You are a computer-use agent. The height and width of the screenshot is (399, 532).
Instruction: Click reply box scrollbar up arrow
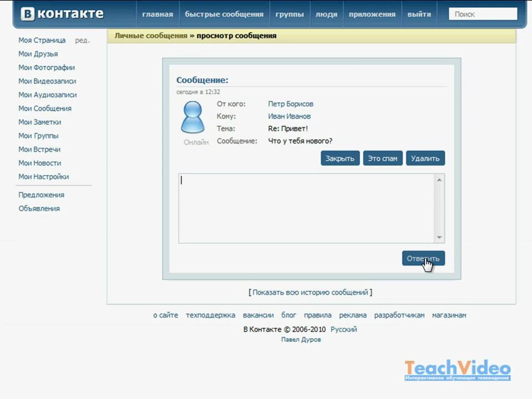coord(439,180)
